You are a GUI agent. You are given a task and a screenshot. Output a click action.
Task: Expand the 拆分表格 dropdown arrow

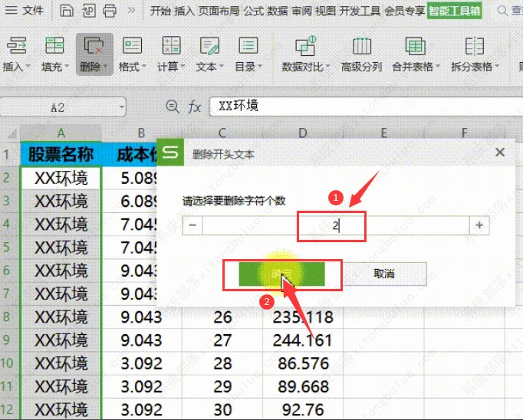(x=496, y=66)
